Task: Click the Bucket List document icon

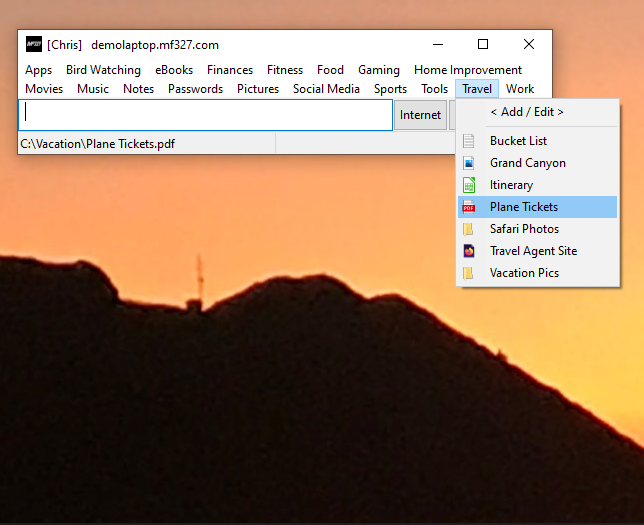Action: (x=469, y=141)
